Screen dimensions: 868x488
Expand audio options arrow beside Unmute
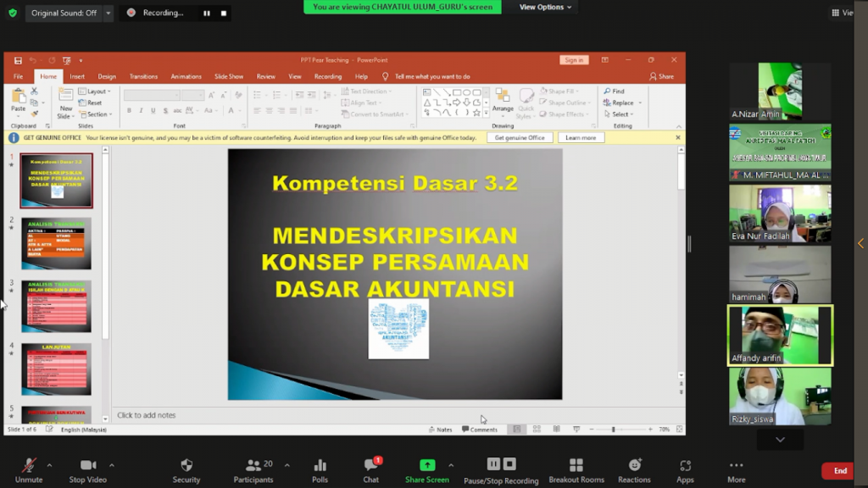(x=49, y=464)
